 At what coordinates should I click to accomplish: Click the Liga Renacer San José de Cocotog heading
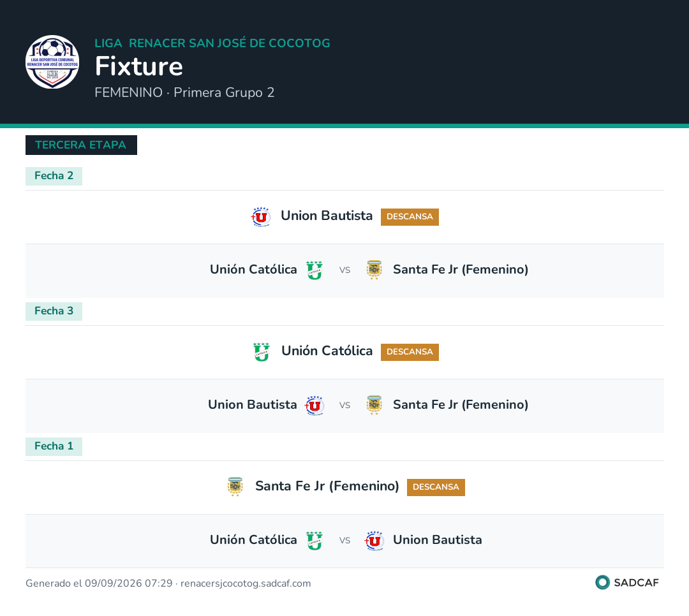click(212, 43)
